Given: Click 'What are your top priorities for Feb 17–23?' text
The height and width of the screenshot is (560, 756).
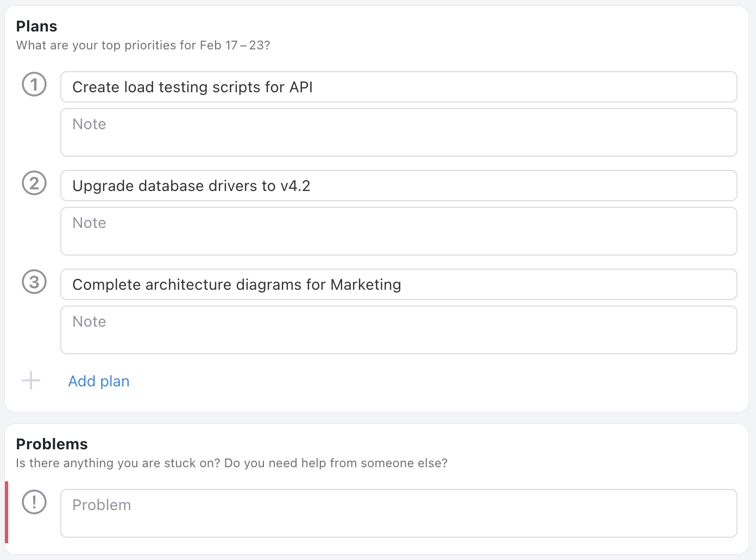Looking at the screenshot, I should click(143, 45).
